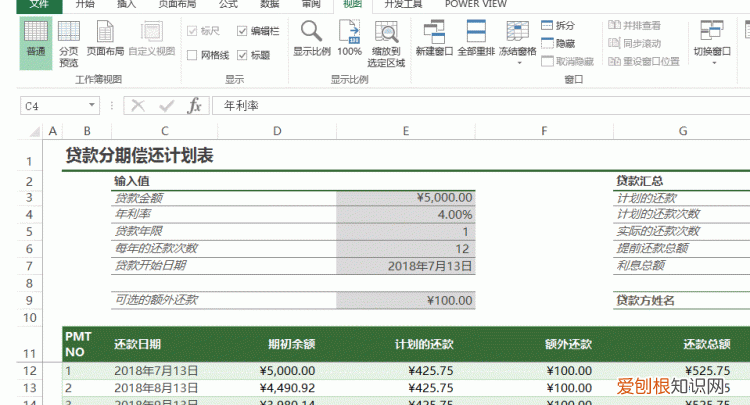Select the loan years cell showing 1

(406, 232)
